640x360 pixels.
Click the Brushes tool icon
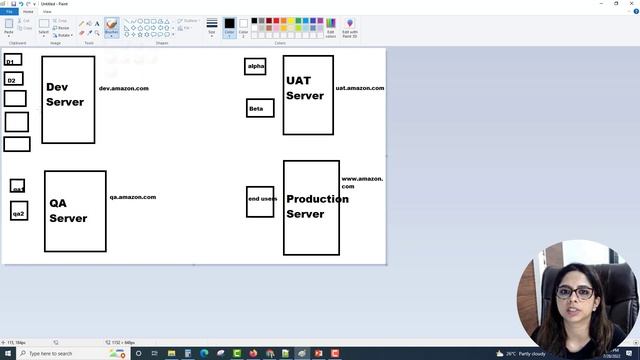coord(111,24)
